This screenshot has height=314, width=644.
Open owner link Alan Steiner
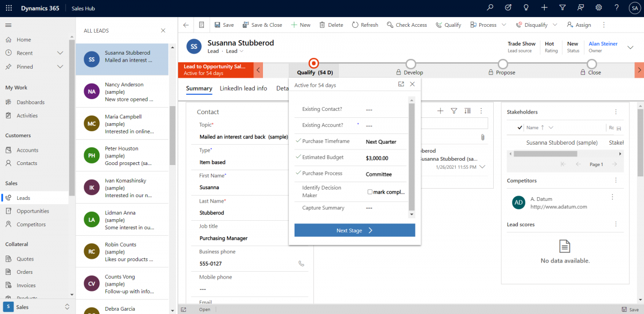pyautogui.click(x=603, y=44)
